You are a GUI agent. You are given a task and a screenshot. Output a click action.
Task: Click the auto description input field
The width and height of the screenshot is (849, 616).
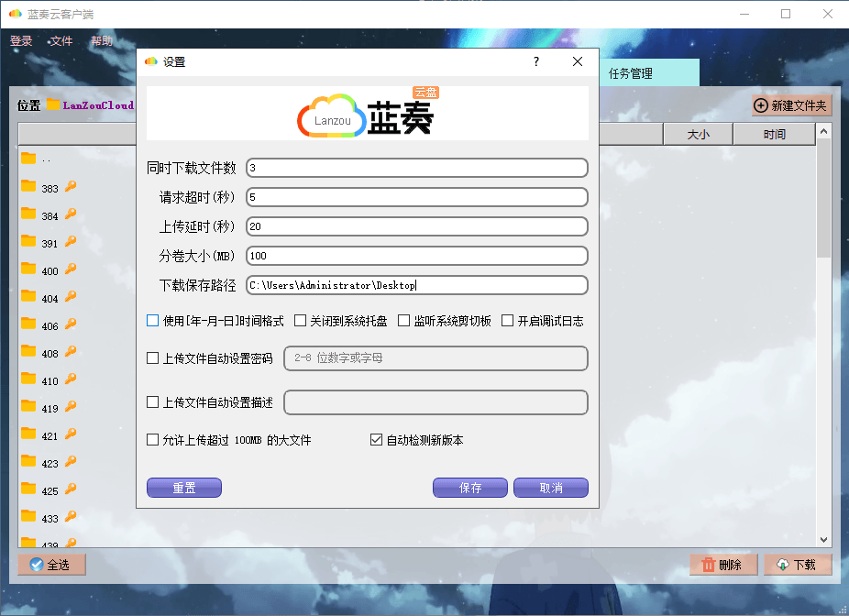(436, 402)
